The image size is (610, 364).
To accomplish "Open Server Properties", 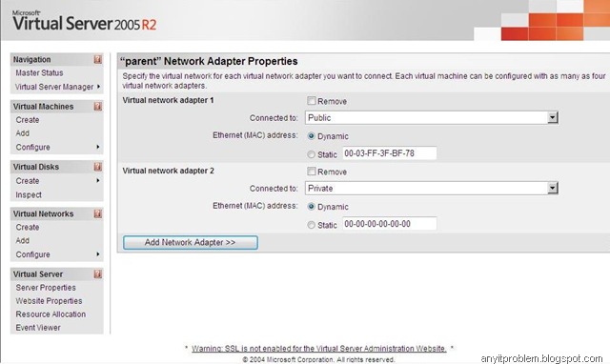I will 46,288.
